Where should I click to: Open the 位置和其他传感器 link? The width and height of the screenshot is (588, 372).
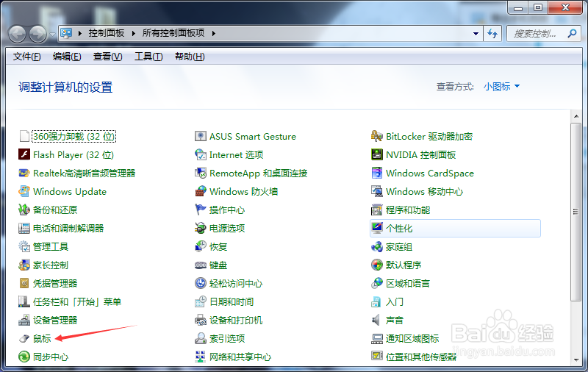(421, 357)
